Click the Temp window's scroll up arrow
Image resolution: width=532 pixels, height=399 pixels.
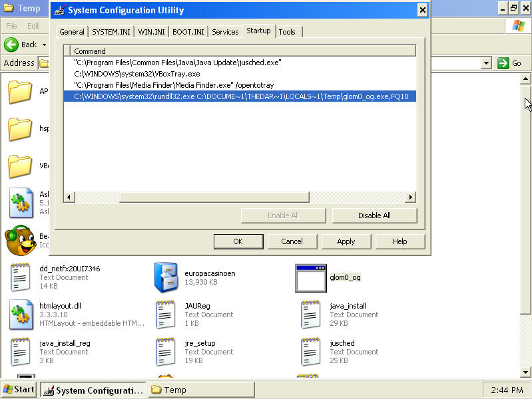pyautogui.click(x=525, y=79)
